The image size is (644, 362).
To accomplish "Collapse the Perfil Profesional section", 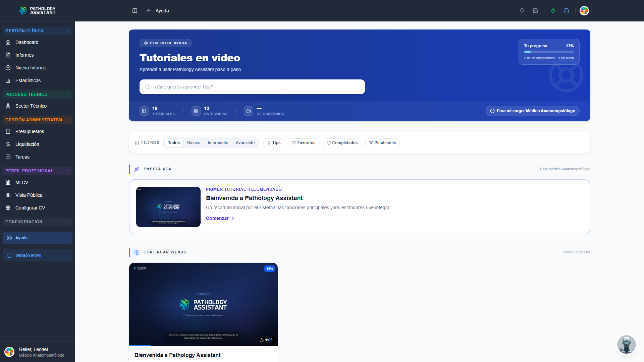I will click(38, 171).
